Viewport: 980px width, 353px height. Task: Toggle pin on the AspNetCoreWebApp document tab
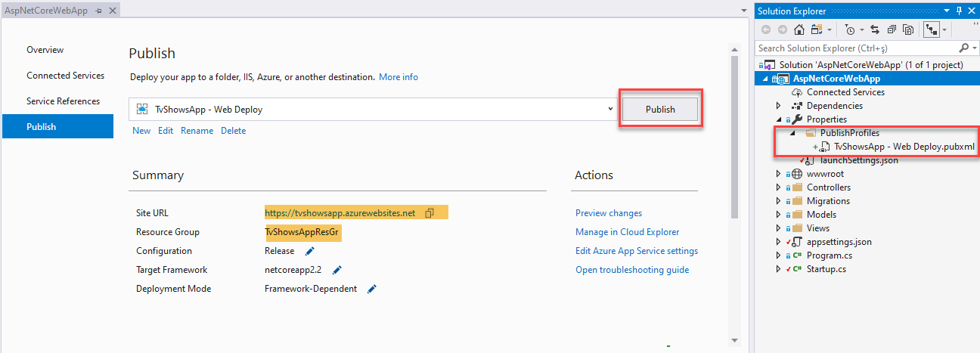(99, 12)
